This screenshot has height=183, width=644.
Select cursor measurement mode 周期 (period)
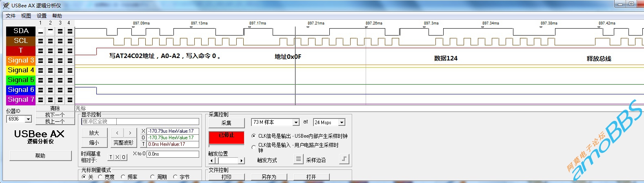pos(158,177)
